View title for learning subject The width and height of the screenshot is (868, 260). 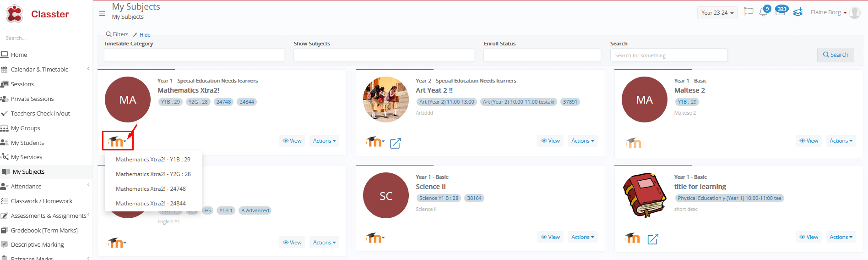click(808, 237)
